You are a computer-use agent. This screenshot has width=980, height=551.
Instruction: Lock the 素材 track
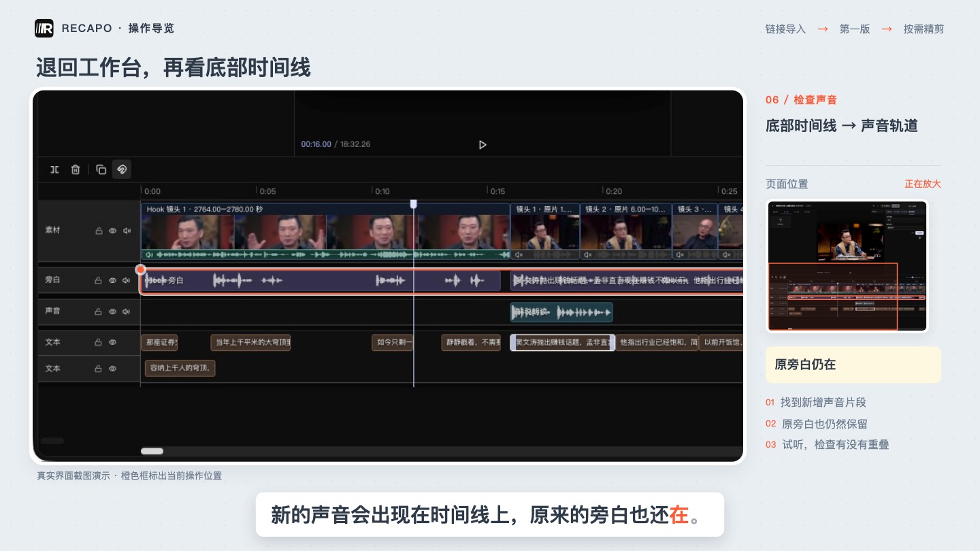(99, 231)
